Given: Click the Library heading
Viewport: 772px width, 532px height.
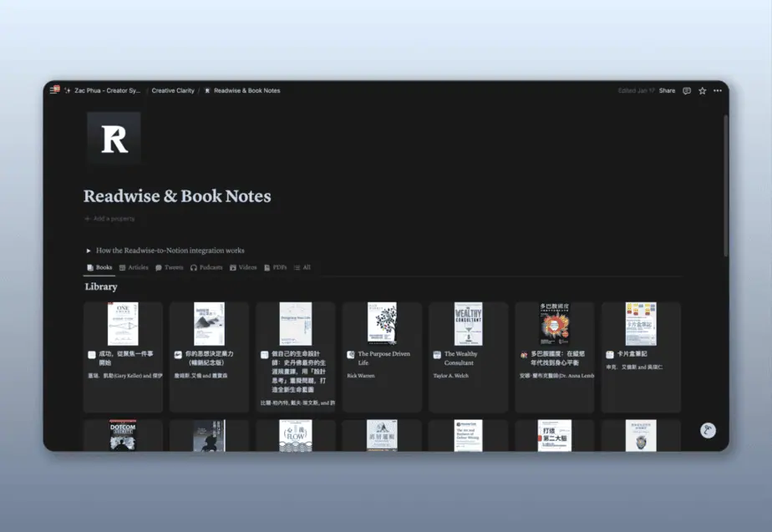Looking at the screenshot, I should click(x=101, y=287).
